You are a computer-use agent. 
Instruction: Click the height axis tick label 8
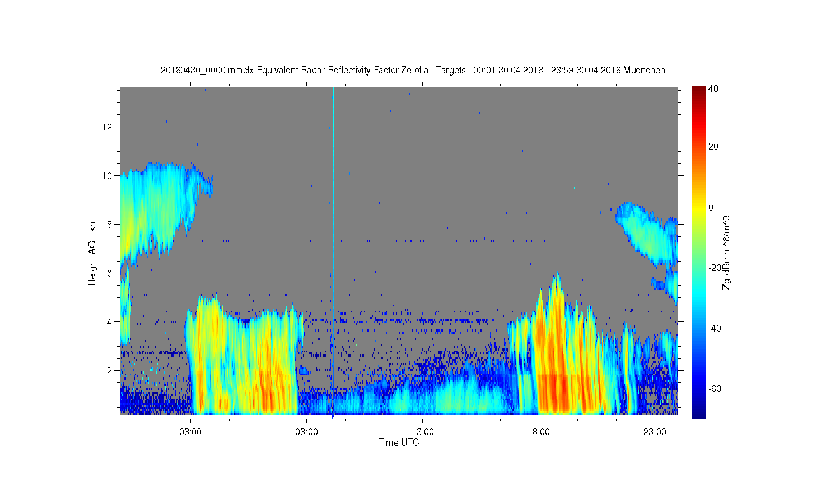point(110,224)
